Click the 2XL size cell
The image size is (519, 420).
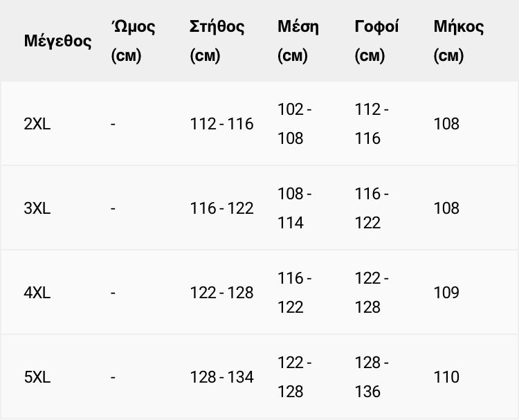[x=37, y=124]
